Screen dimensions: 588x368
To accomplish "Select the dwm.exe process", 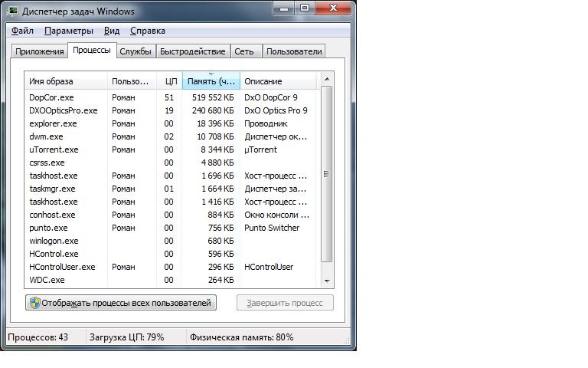I will coord(172,136).
